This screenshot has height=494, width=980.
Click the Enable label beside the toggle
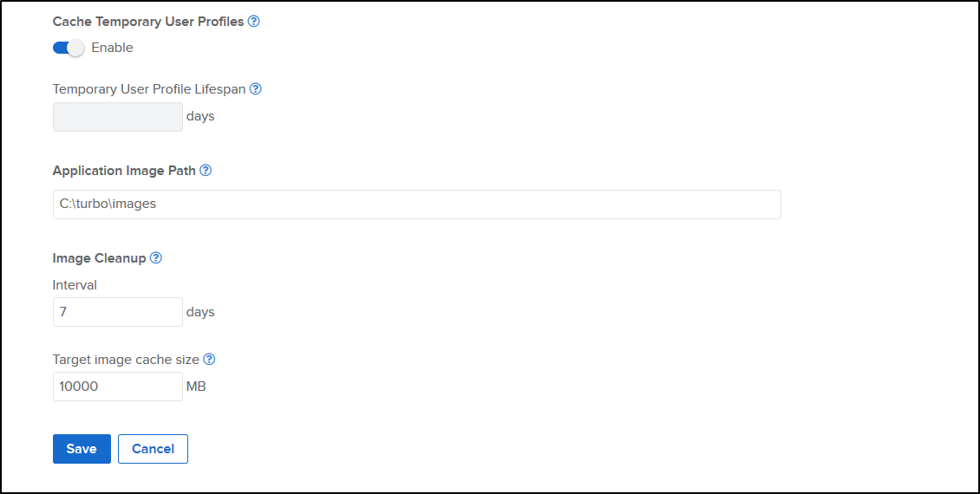coord(112,48)
